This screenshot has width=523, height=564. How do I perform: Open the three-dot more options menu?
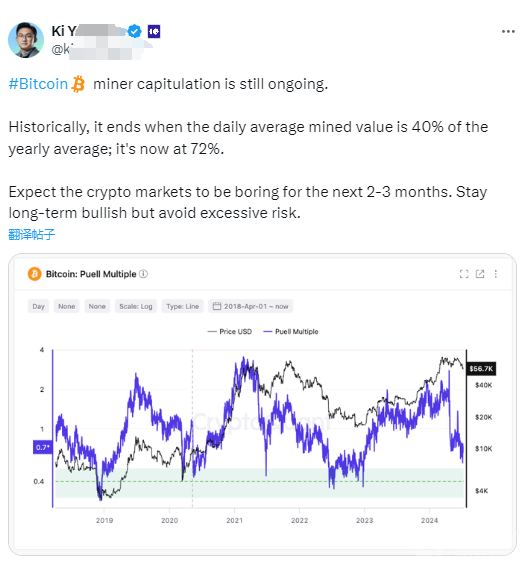coord(508,32)
